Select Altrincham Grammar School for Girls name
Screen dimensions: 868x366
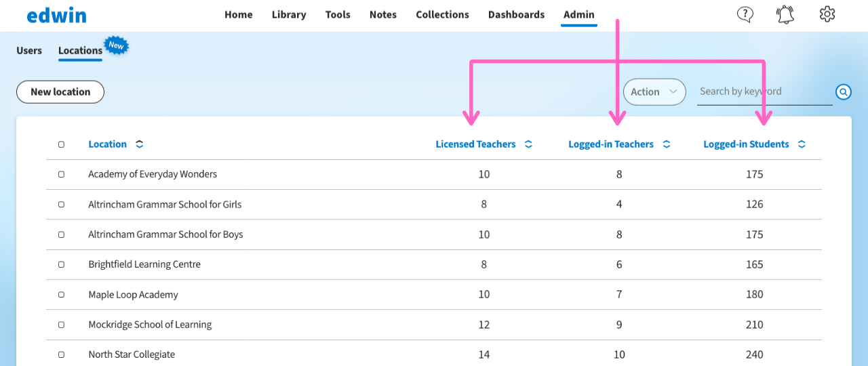point(165,204)
